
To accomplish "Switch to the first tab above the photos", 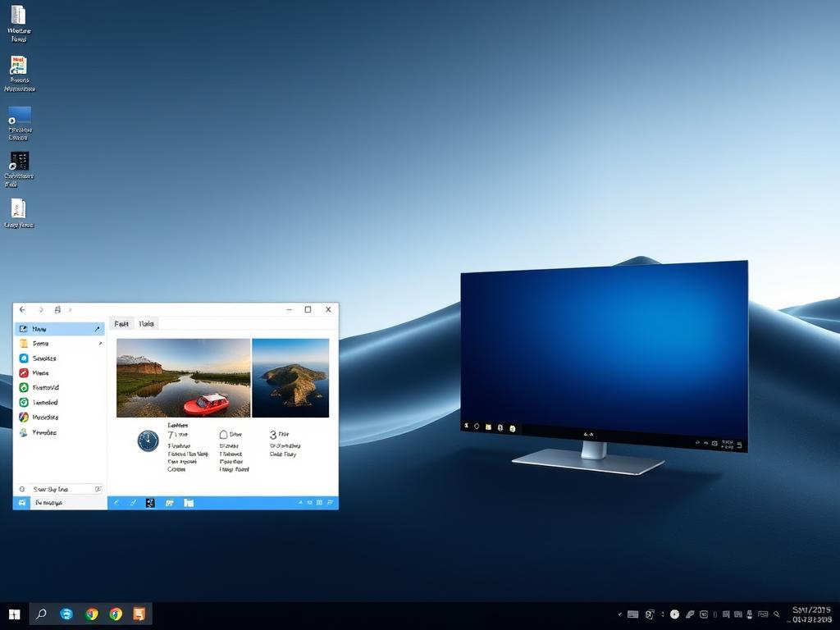I will 121,323.
